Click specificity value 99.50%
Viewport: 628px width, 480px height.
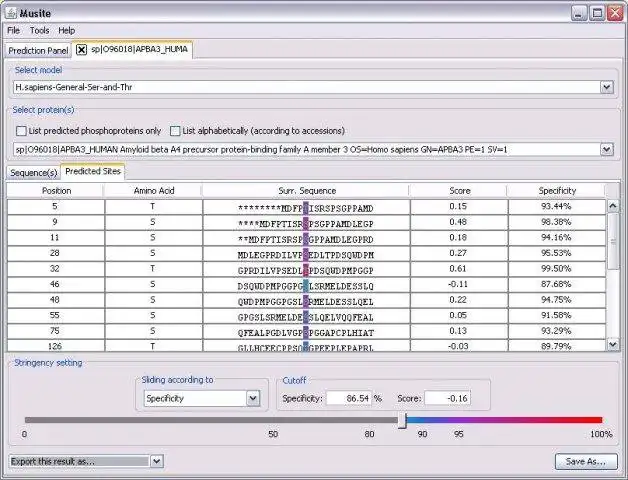[556, 268]
